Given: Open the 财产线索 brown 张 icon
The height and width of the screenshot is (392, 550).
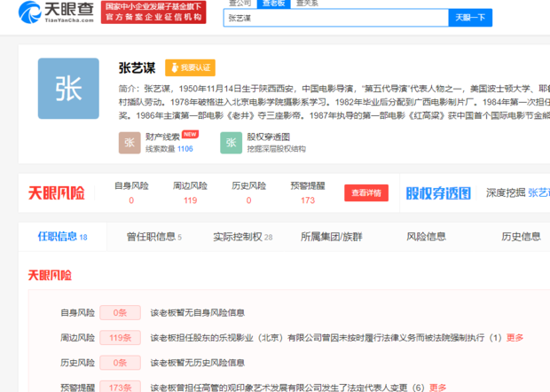Looking at the screenshot, I should pyautogui.click(x=130, y=143).
